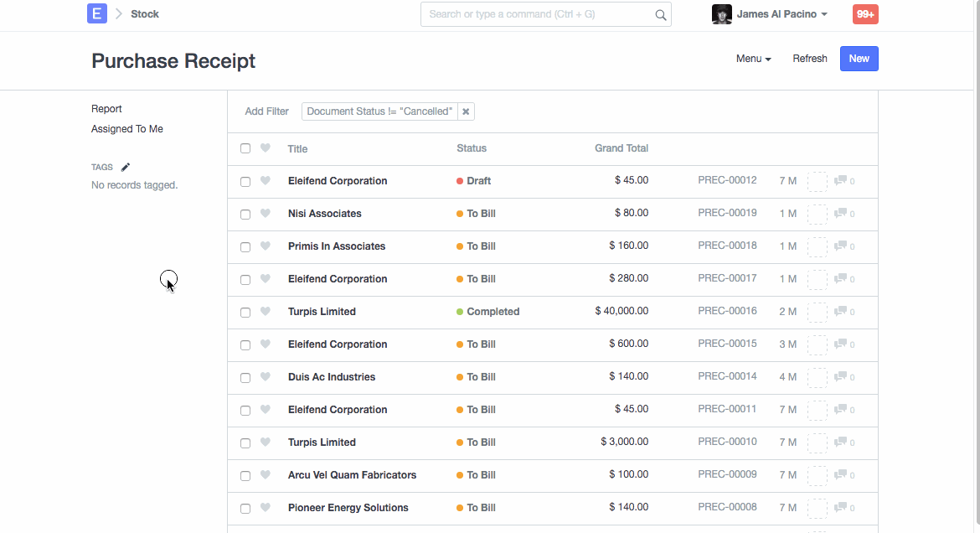Click the search magnifier icon

pos(660,14)
